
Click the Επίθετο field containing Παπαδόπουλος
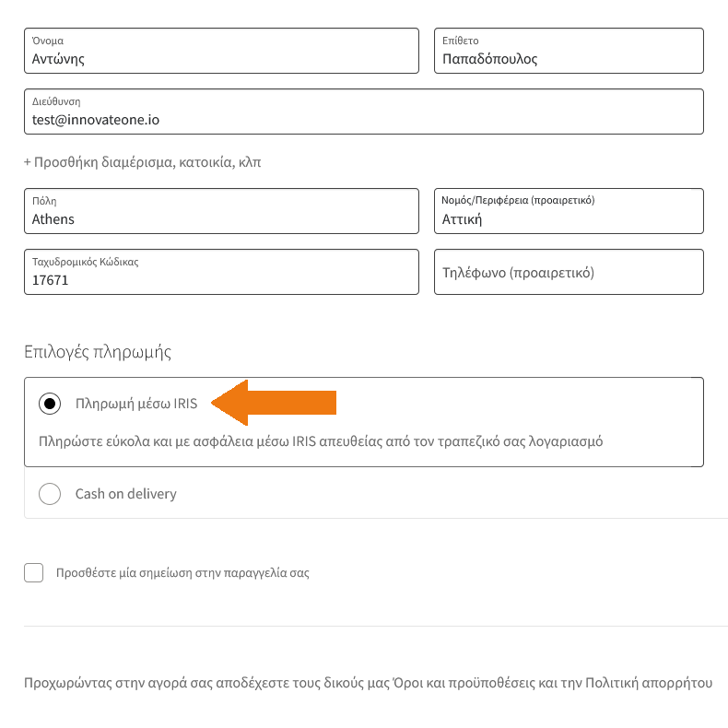569,51
